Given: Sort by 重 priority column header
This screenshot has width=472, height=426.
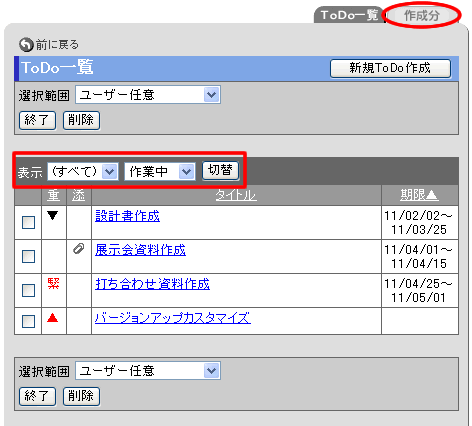Looking at the screenshot, I should [53, 195].
